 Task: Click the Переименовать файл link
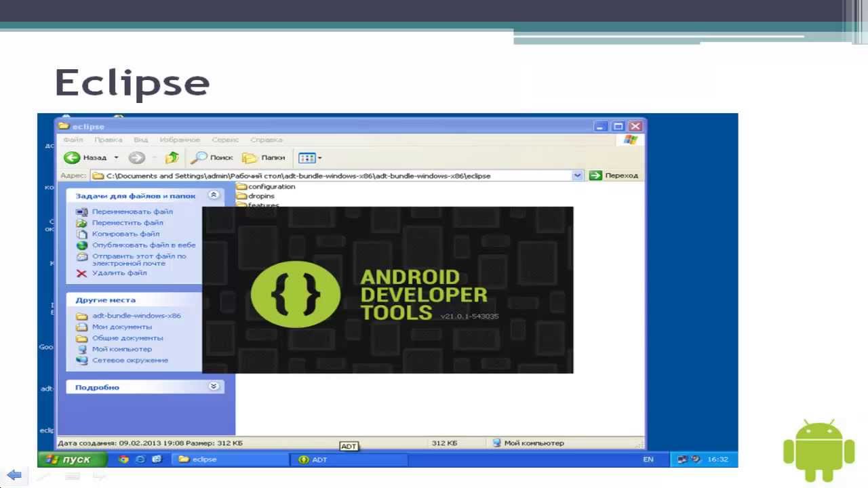pyautogui.click(x=132, y=211)
